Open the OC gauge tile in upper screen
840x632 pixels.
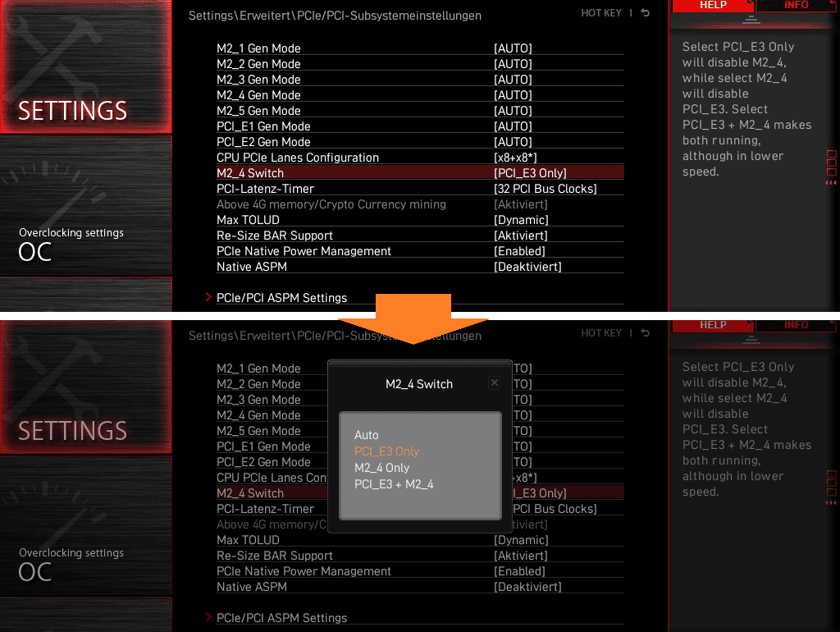click(85, 206)
